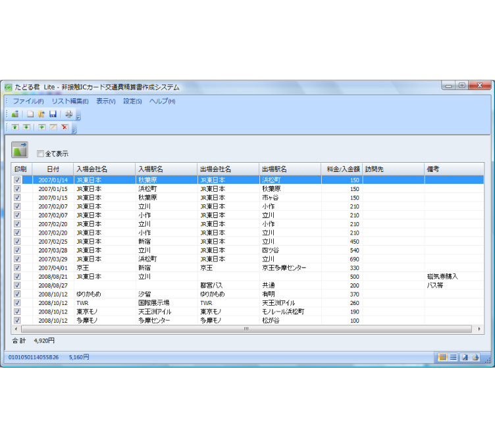
Task: Create a new file with the blank page icon
Action: pyautogui.click(x=30, y=114)
